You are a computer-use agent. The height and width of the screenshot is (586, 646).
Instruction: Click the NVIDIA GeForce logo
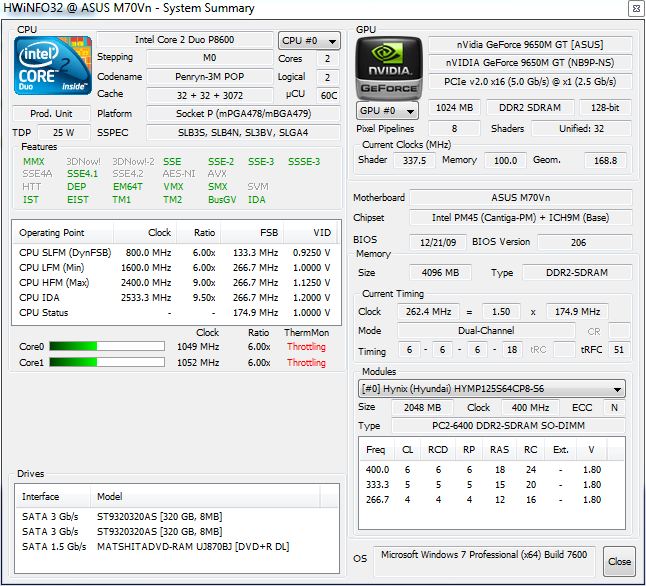388,68
